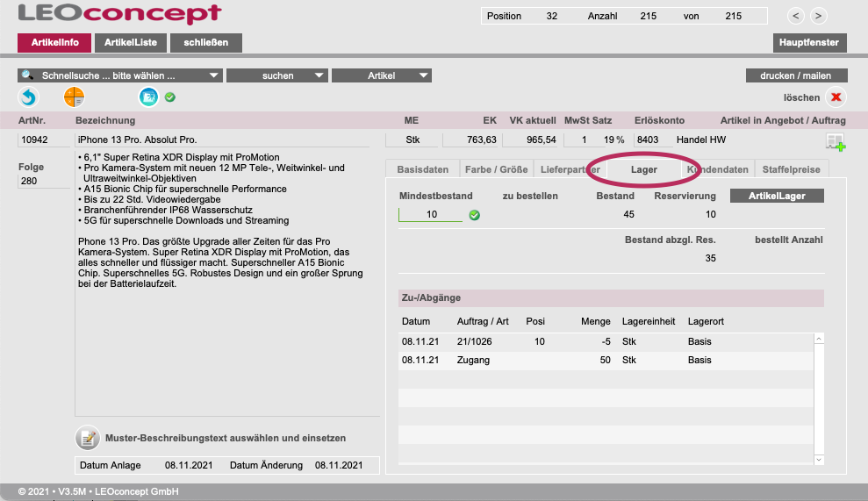This screenshot has width=868, height=501.
Task: Switch to the ArtikelInfo tab
Action: point(54,43)
